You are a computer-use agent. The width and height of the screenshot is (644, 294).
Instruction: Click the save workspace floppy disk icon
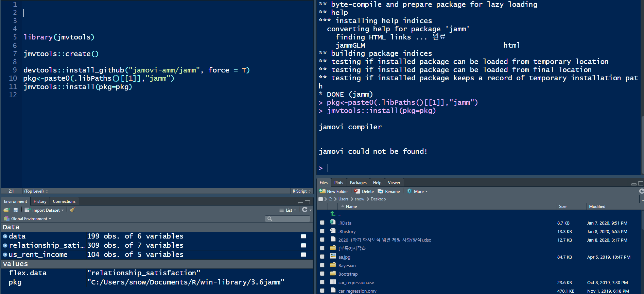tap(16, 210)
